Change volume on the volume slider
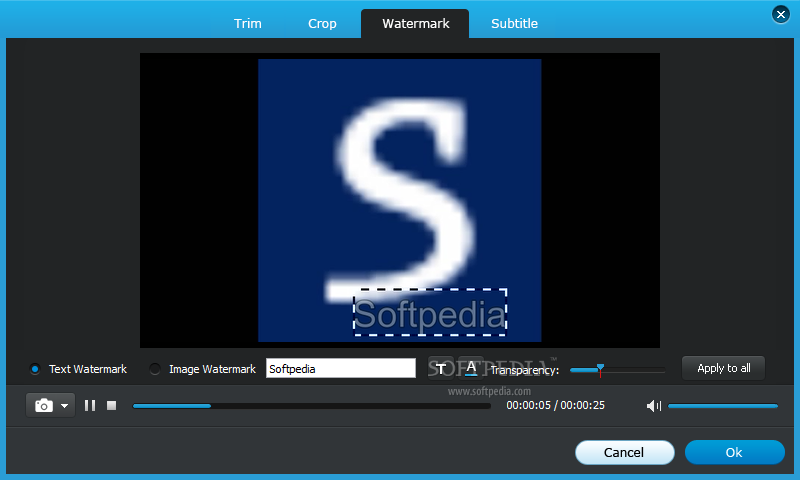Screen dimensions: 800x480 723,406
